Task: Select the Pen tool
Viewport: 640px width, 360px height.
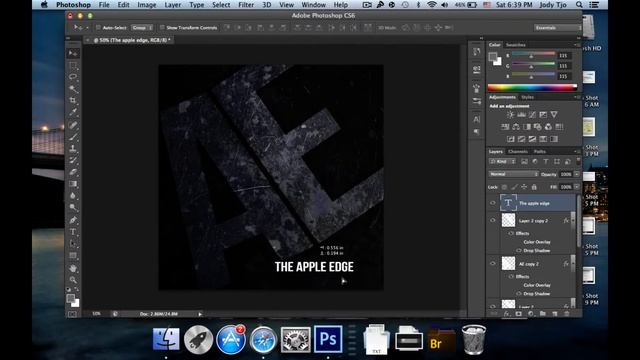Action: click(73, 220)
